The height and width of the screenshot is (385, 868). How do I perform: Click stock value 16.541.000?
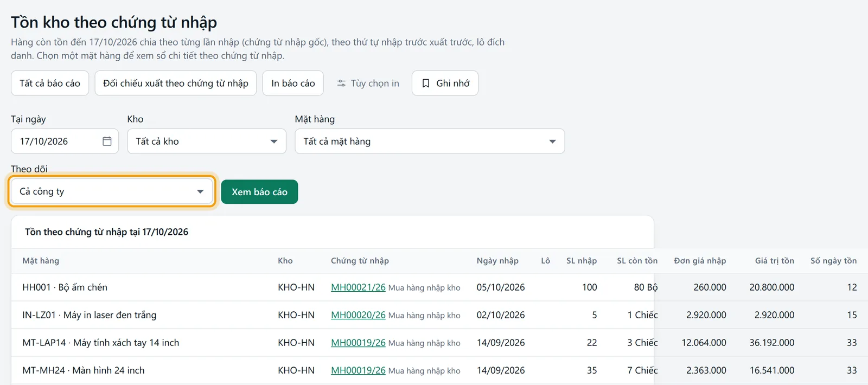[x=771, y=370]
